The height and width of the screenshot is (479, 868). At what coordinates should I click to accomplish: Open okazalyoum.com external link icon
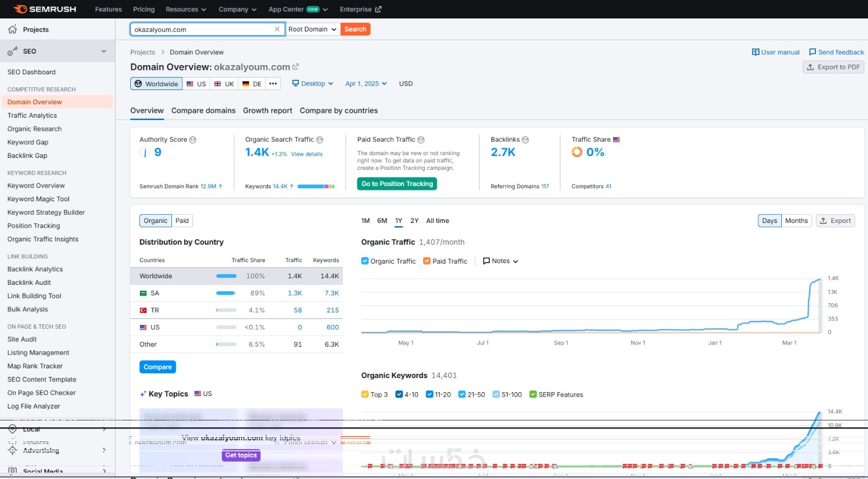coord(296,67)
